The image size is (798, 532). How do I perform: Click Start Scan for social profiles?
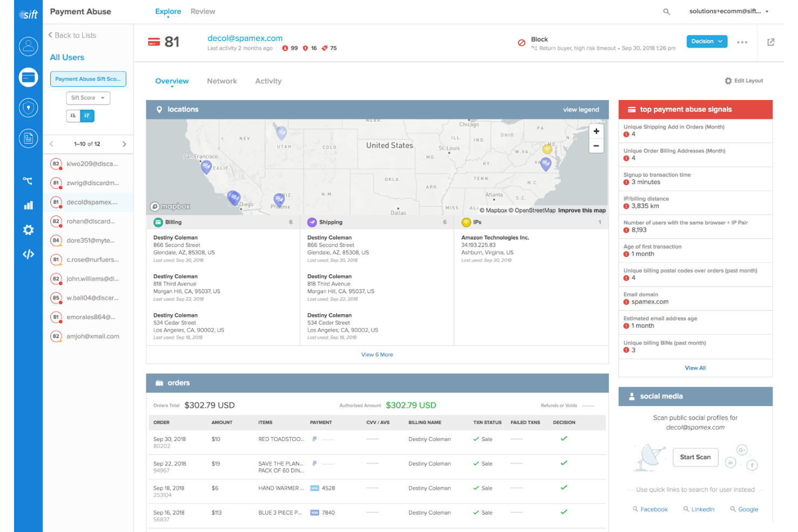(x=695, y=457)
